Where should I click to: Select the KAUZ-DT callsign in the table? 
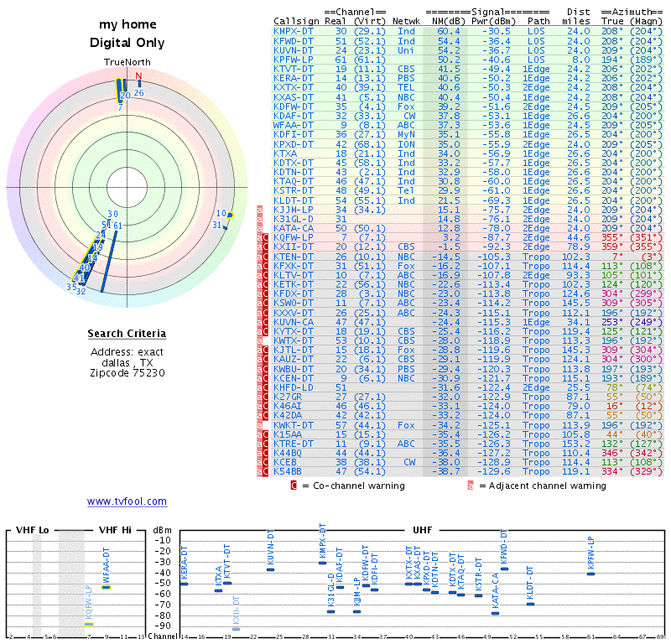(294, 360)
